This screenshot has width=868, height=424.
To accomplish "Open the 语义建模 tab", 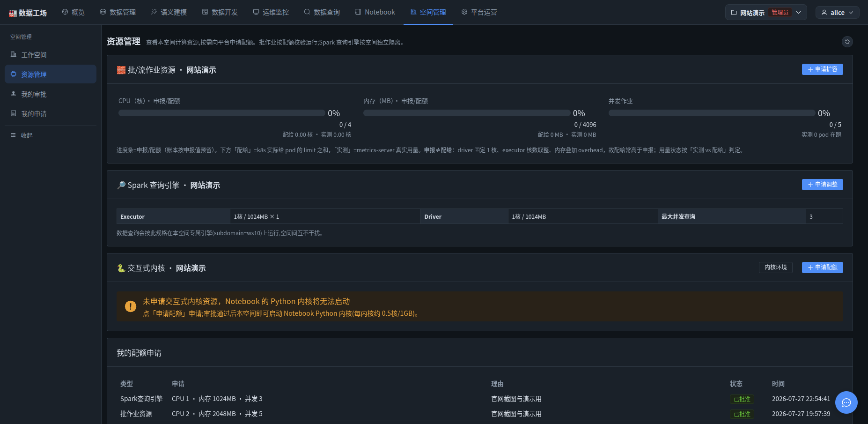I will pos(169,12).
